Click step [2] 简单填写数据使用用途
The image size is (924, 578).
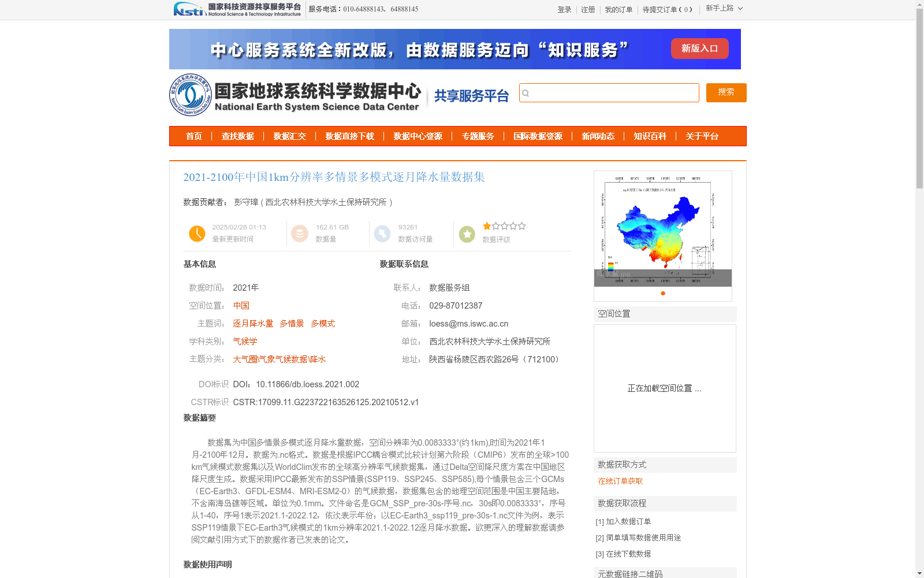tap(638, 538)
